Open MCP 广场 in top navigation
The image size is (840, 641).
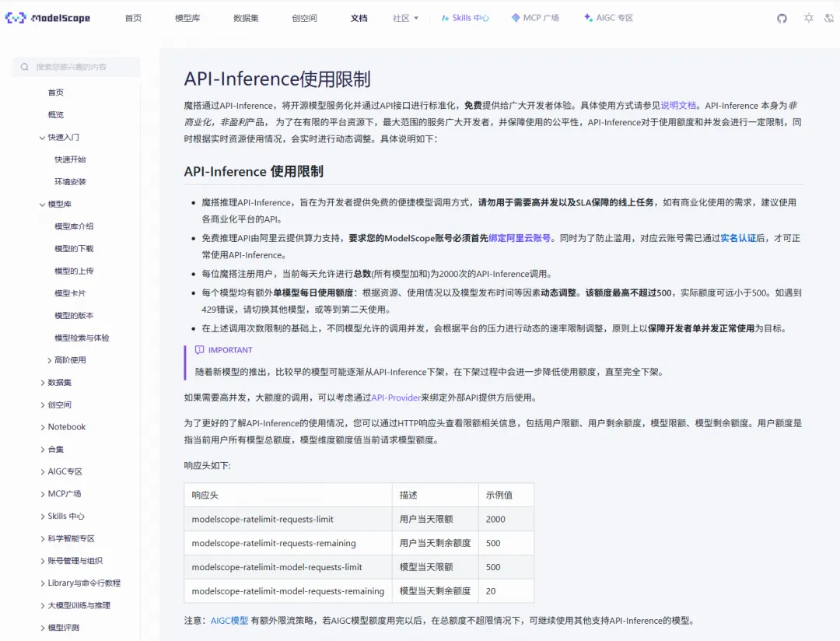pyautogui.click(x=535, y=18)
